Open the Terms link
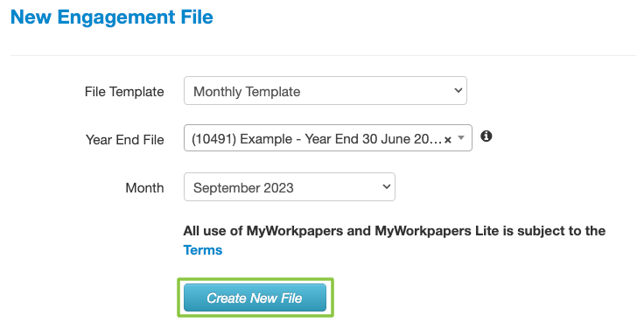The height and width of the screenshot is (322, 644). 203,250
